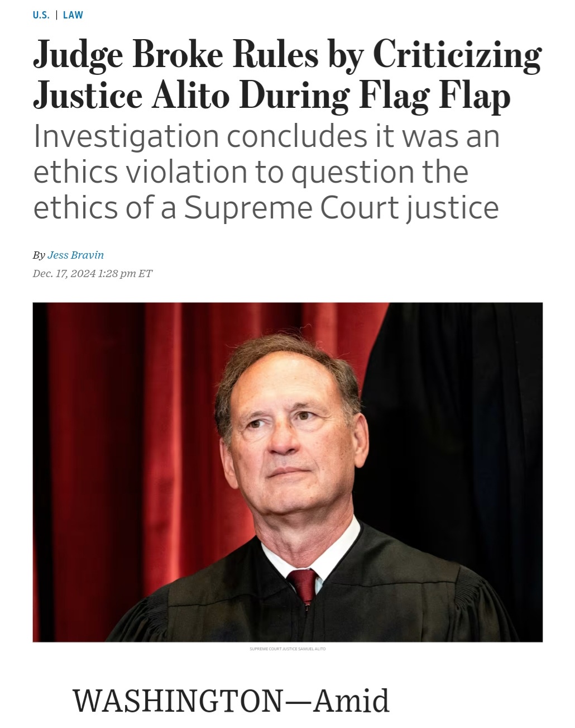Viewport: 575px width, 728px height.
Task: Click the red tie in the photo
Action: pyautogui.click(x=303, y=585)
